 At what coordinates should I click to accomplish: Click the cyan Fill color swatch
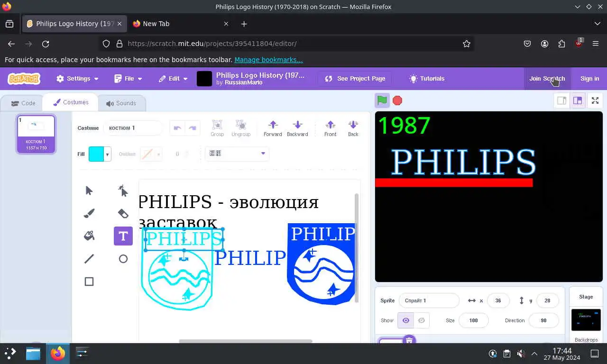pyautogui.click(x=96, y=154)
